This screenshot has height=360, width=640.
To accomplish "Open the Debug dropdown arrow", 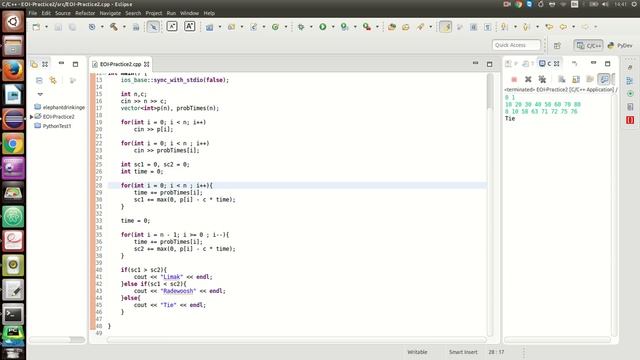I will tap(311, 27).
